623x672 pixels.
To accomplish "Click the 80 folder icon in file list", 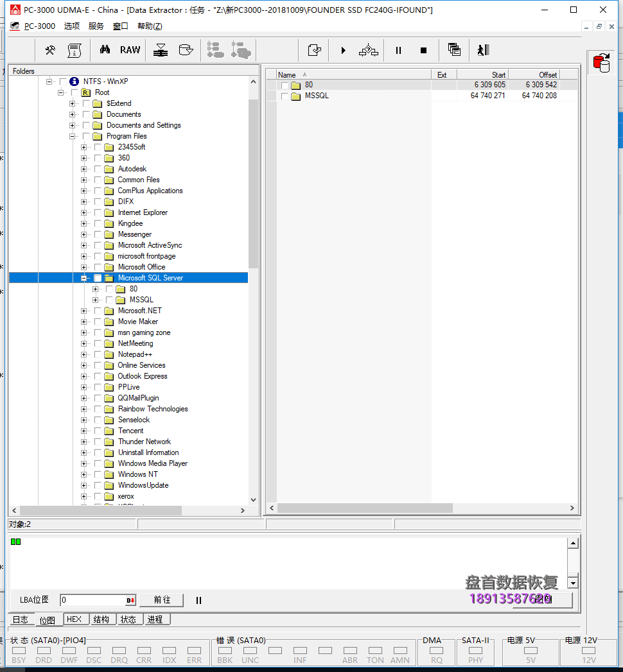I will coord(296,85).
